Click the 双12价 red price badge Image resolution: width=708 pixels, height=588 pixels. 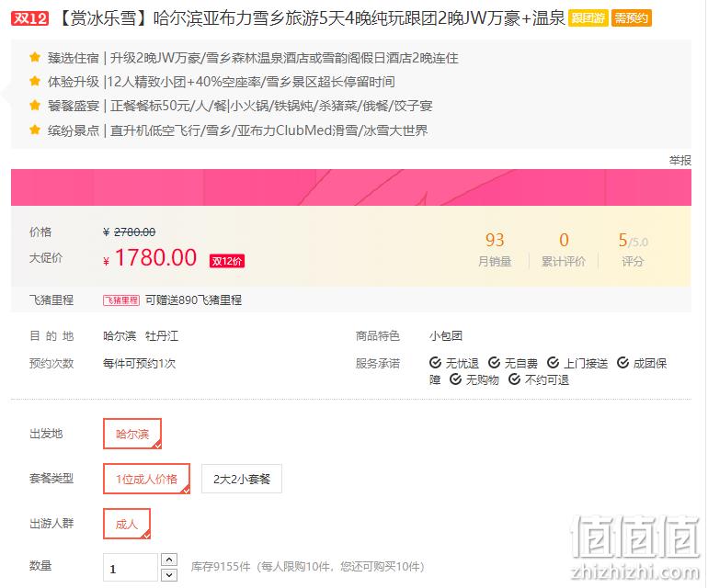pyautogui.click(x=227, y=261)
